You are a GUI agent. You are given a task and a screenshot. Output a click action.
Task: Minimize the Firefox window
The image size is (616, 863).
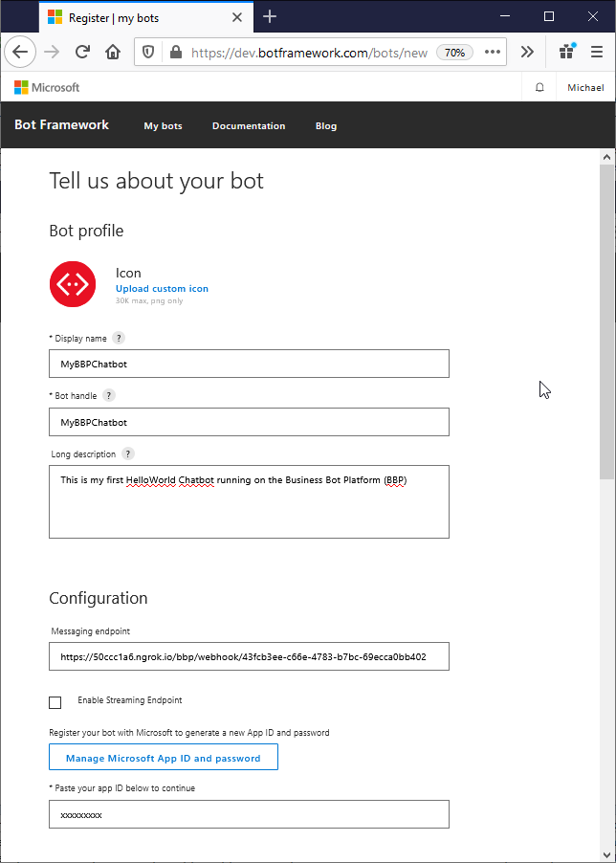pyautogui.click(x=505, y=16)
